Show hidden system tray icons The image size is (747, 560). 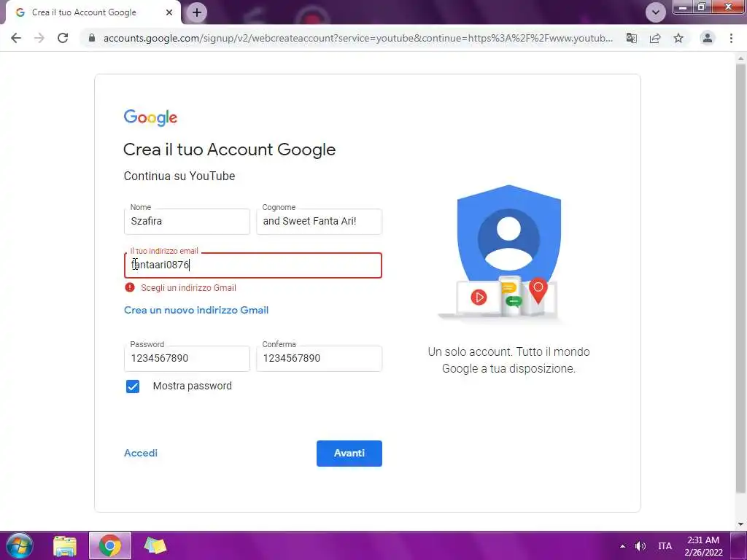tap(622, 546)
